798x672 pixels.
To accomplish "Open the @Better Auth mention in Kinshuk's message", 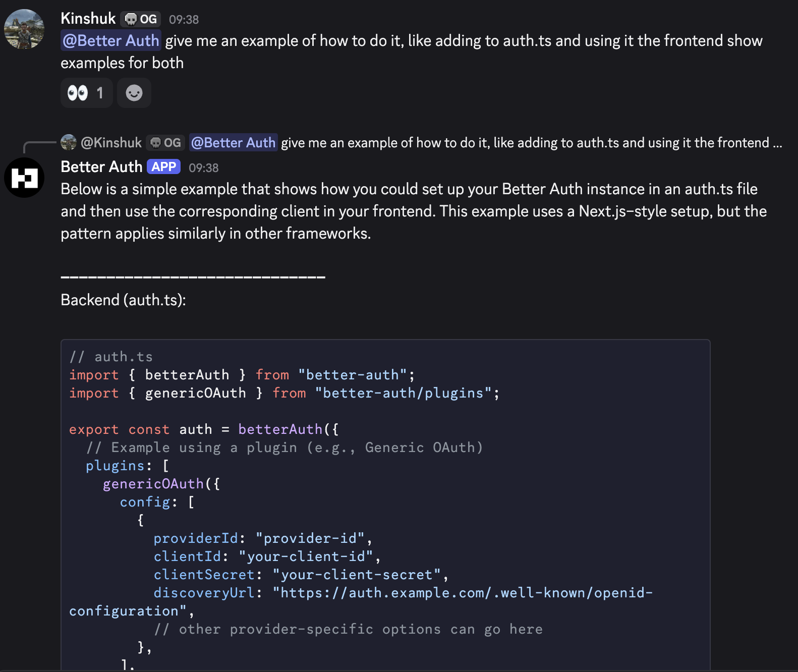I will pos(111,41).
